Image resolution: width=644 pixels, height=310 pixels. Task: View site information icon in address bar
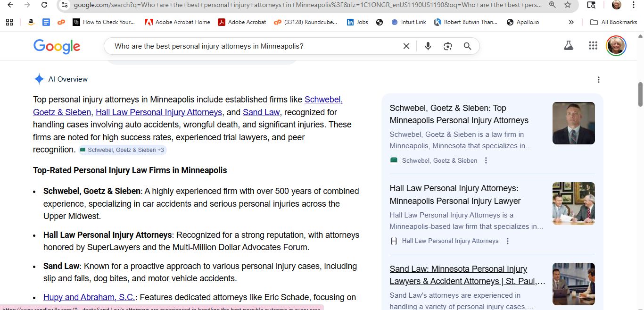[65, 5]
